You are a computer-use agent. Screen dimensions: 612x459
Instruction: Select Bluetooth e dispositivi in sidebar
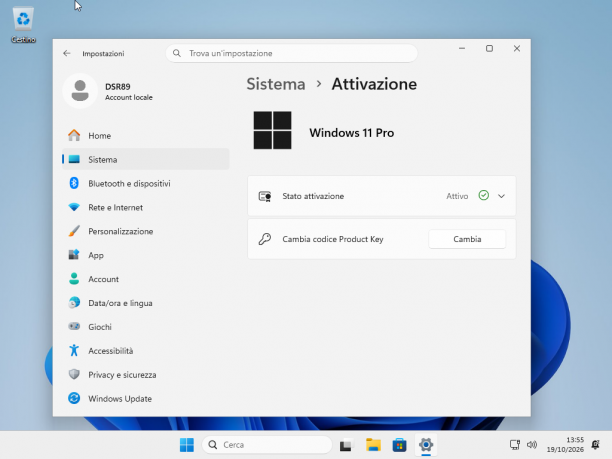point(146,183)
